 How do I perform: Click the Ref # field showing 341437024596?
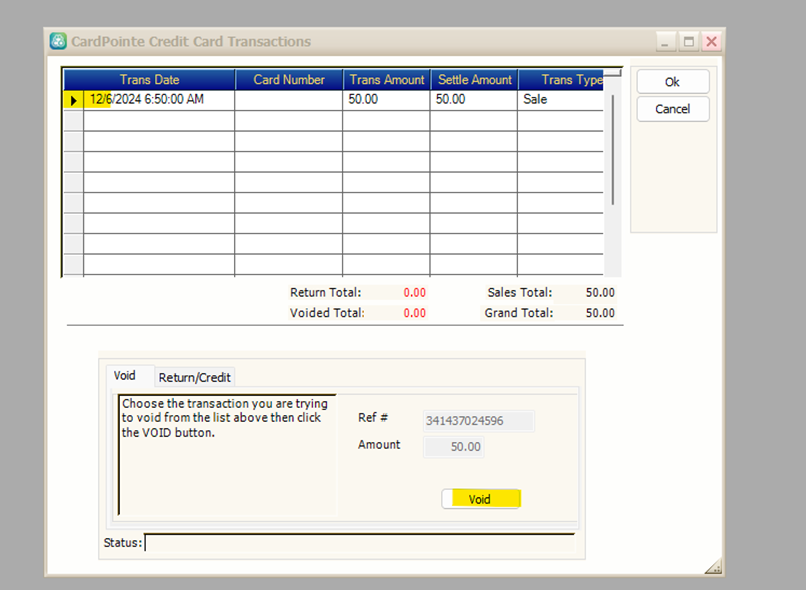(479, 421)
